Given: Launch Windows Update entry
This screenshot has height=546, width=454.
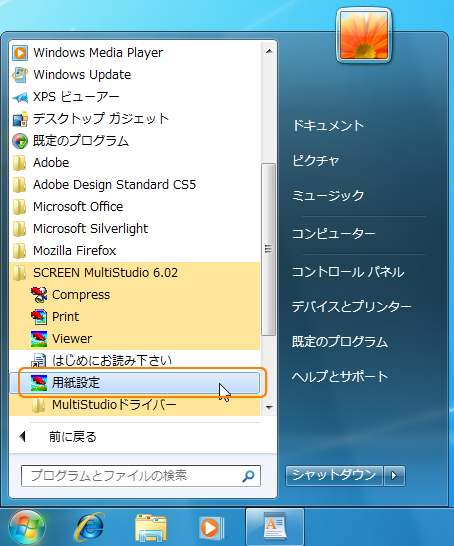Looking at the screenshot, I should pyautogui.click(x=135, y=75).
